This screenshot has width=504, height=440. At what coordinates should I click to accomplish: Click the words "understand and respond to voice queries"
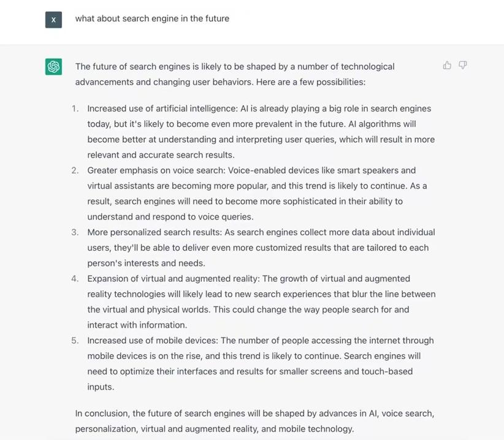pos(170,217)
